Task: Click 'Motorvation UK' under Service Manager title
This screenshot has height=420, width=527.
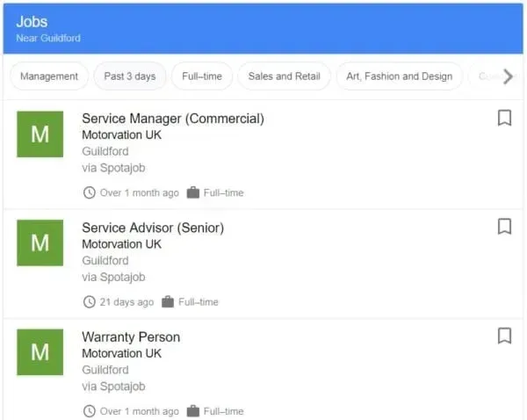Action: point(122,134)
